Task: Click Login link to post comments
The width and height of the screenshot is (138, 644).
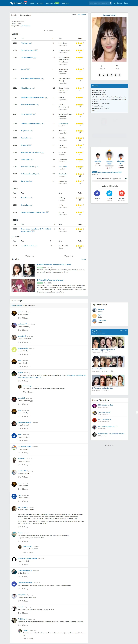Action: [x=13, y=305]
